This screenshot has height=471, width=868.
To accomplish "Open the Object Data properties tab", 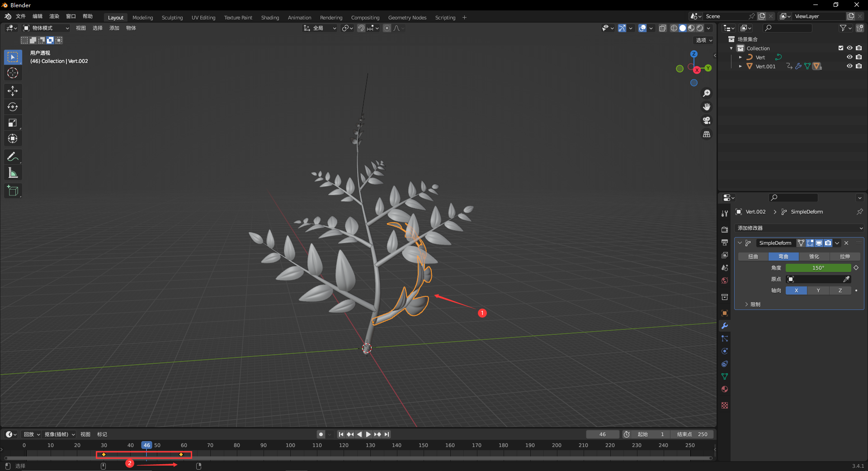I will pos(725,376).
